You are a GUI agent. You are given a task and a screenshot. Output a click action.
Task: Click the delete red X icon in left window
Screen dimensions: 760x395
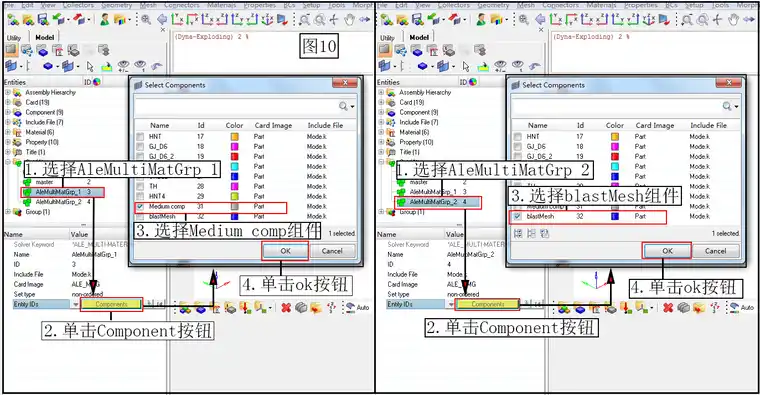click(286, 307)
